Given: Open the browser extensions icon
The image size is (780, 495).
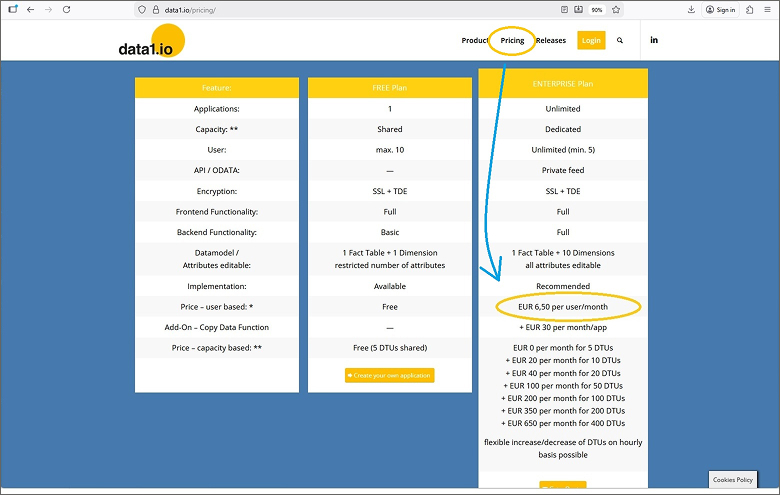Looking at the screenshot, I should coord(749,9).
